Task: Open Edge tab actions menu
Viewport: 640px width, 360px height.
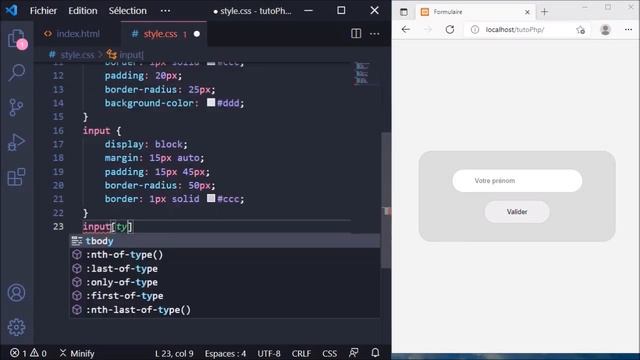Action: pyautogui.click(x=404, y=12)
